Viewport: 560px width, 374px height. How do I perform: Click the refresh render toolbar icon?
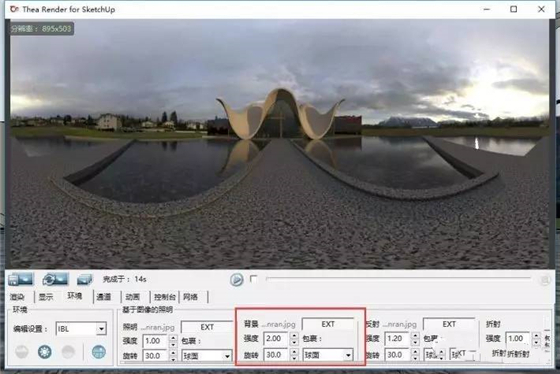pos(55,279)
